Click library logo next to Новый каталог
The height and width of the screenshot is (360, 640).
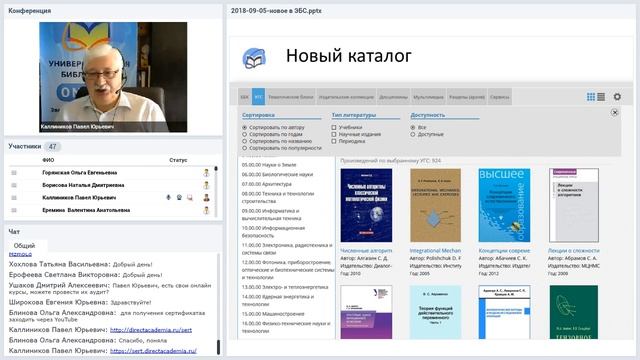(254, 58)
